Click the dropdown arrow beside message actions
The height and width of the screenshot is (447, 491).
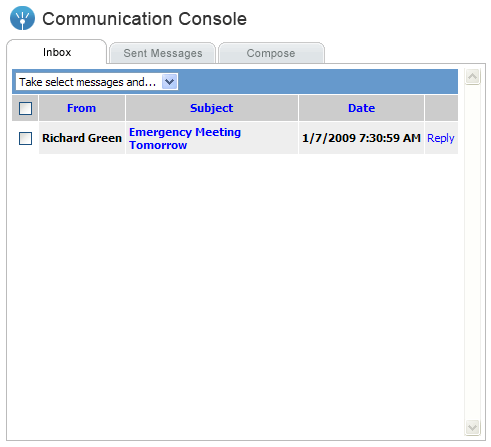click(x=170, y=82)
